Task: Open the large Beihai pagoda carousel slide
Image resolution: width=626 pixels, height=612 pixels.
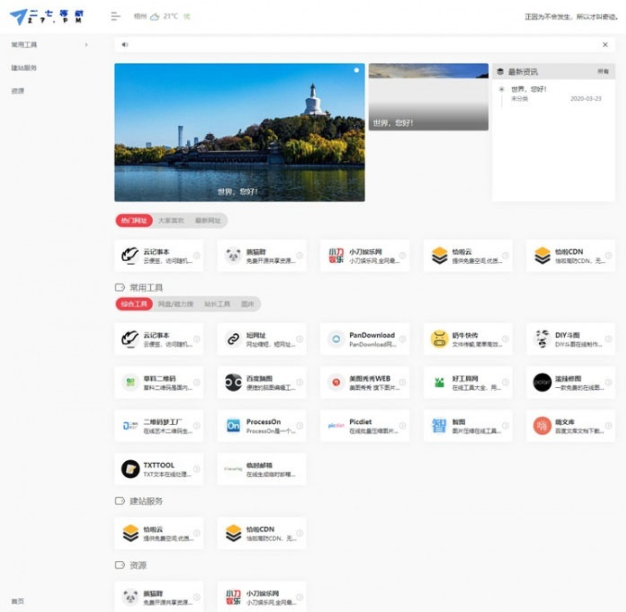Action: click(240, 132)
